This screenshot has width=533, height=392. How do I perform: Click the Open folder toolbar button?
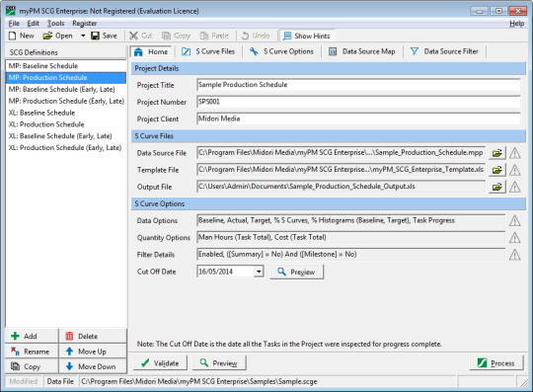58,36
